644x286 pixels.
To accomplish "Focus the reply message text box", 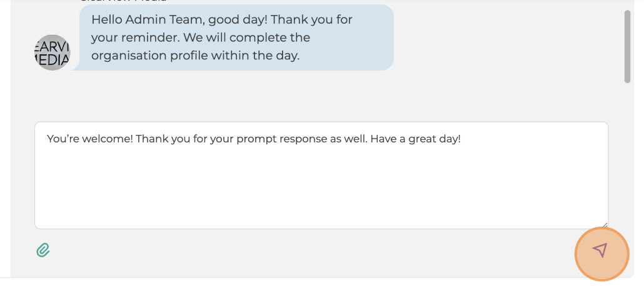I will click(321, 175).
